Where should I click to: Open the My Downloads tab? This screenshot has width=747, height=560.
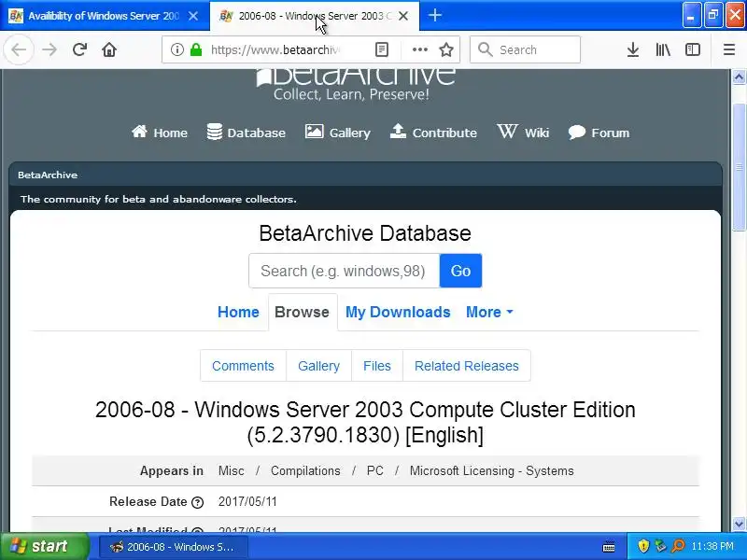coord(398,312)
